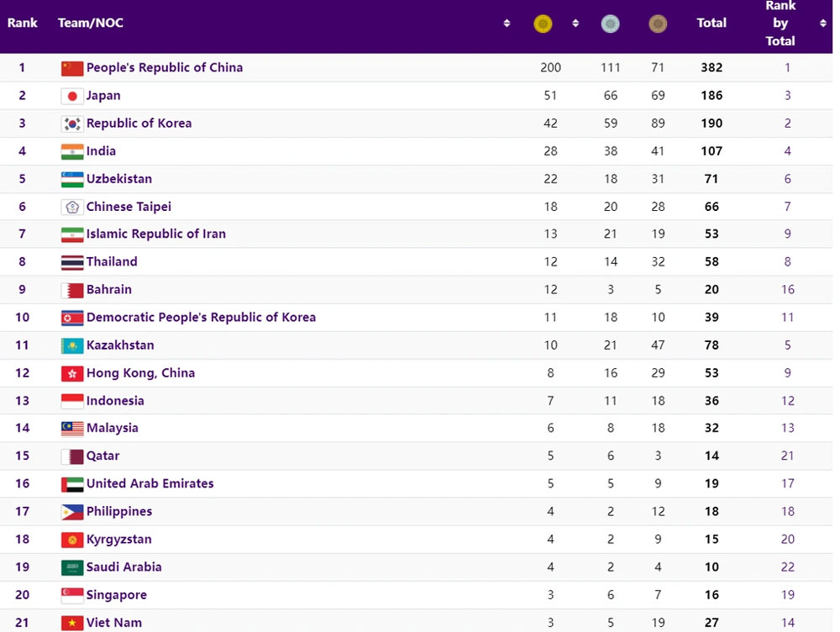
Task: Open the Thailand team link
Action: coord(112,262)
